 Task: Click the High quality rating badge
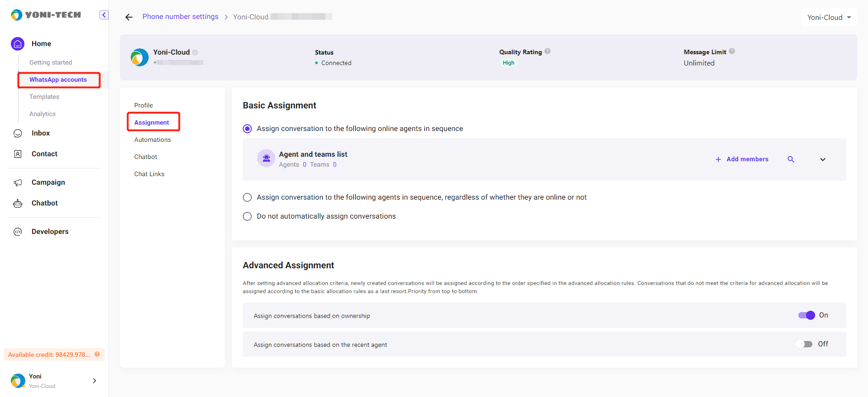point(509,63)
